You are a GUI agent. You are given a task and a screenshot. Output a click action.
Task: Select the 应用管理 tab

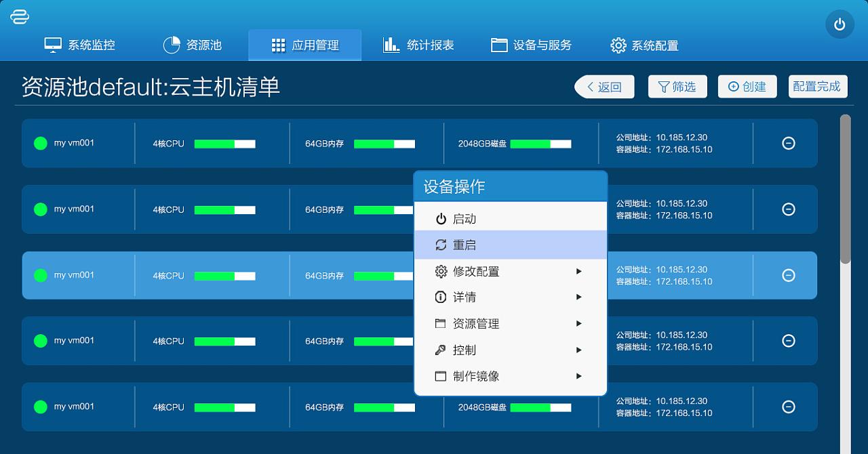305,45
